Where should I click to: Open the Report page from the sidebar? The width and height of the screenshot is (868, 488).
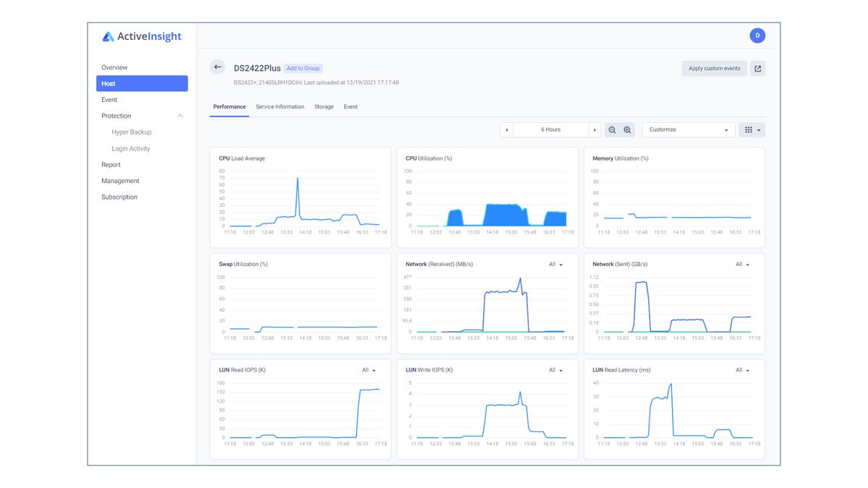111,164
